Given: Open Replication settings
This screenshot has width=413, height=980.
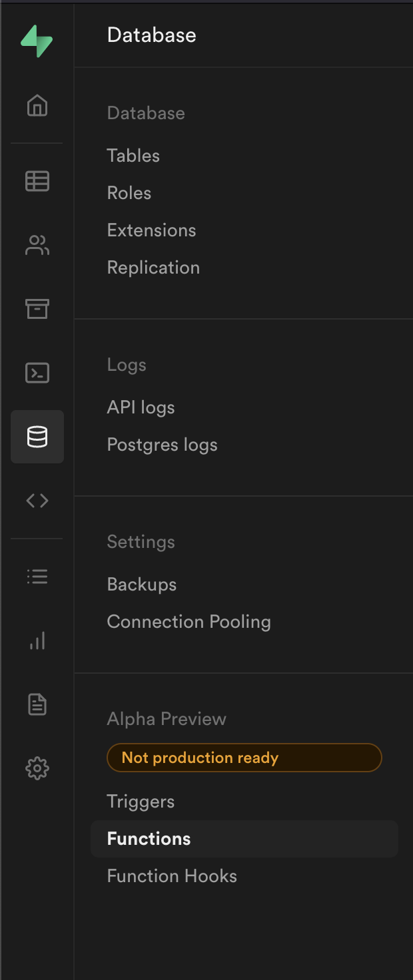Looking at the screenshot, I should (x=153, y=268).
